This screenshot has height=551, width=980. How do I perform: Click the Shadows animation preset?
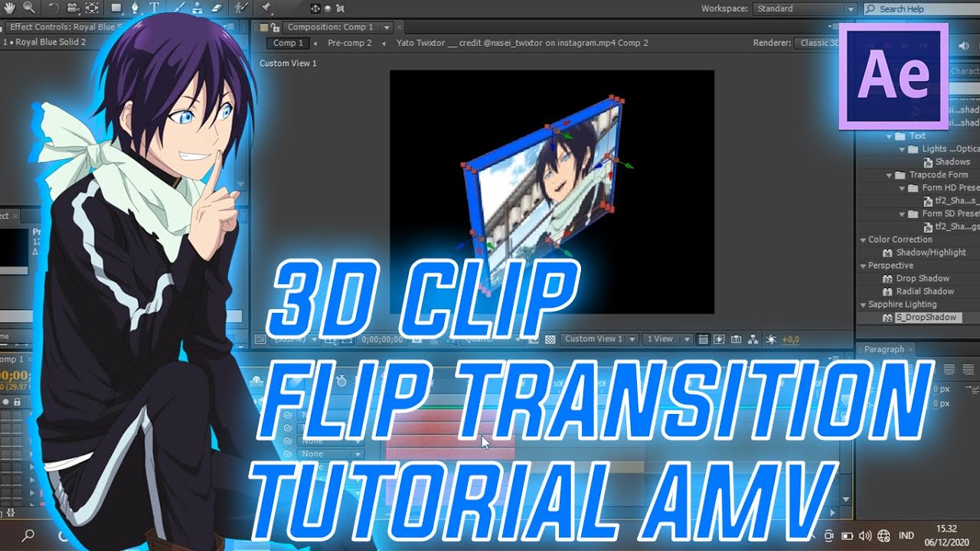click(x=952, y=162)
